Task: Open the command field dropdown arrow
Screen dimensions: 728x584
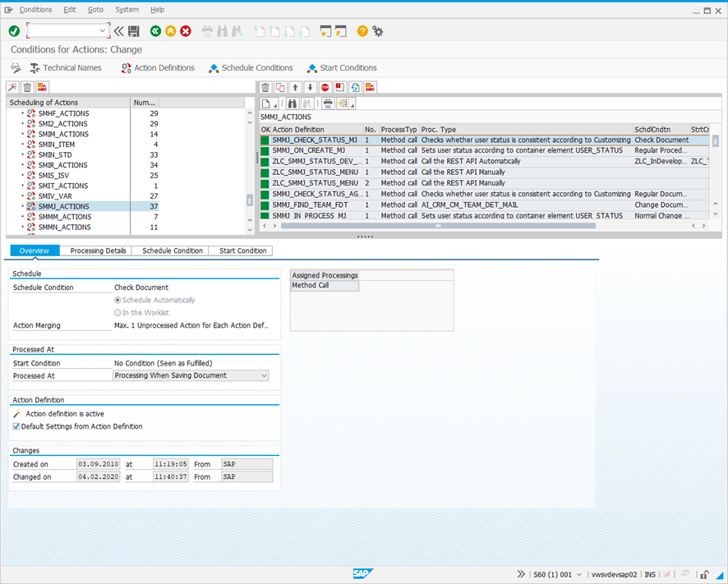Action: click(103, 31)
